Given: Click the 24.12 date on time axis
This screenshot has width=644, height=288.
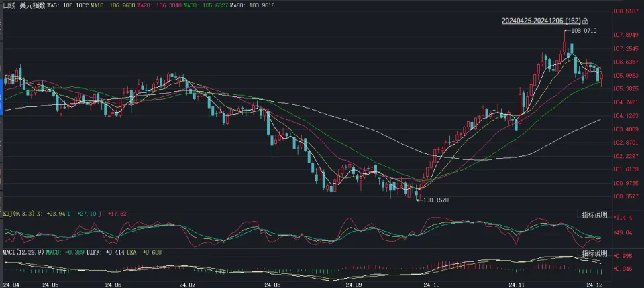Looking at the screenshot, I should pos(592,284).
